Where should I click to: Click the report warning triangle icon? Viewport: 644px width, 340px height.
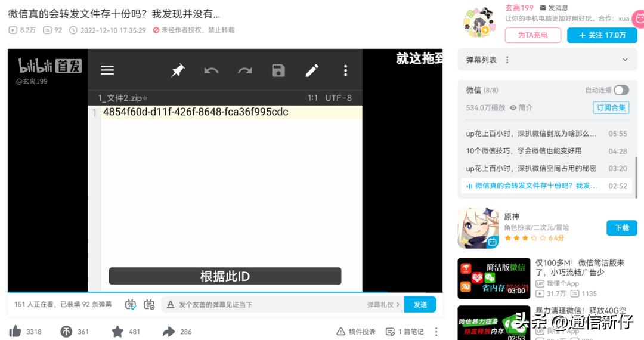[x=340, y=332]
